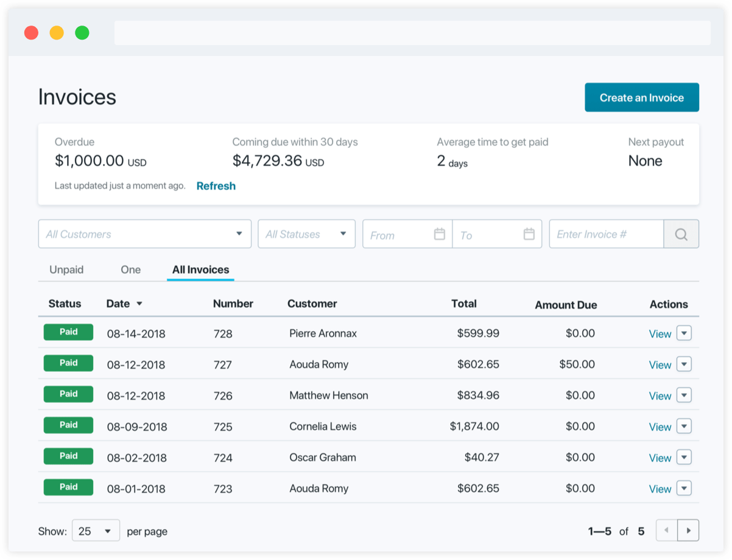View invoice 728 for Pierre Aronnax
The height and width of the screenshot is (560, 732).
[660, 334]
